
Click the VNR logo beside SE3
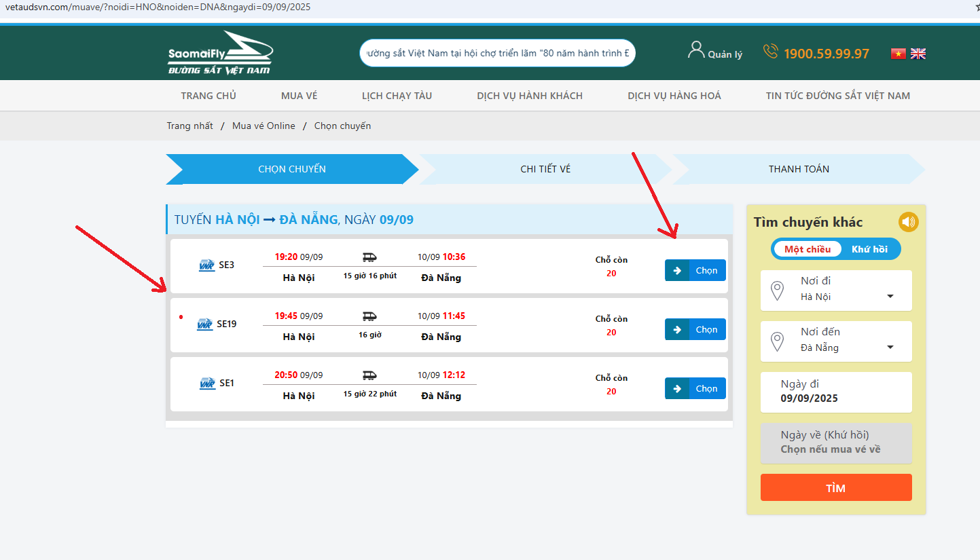pos(206,265)
